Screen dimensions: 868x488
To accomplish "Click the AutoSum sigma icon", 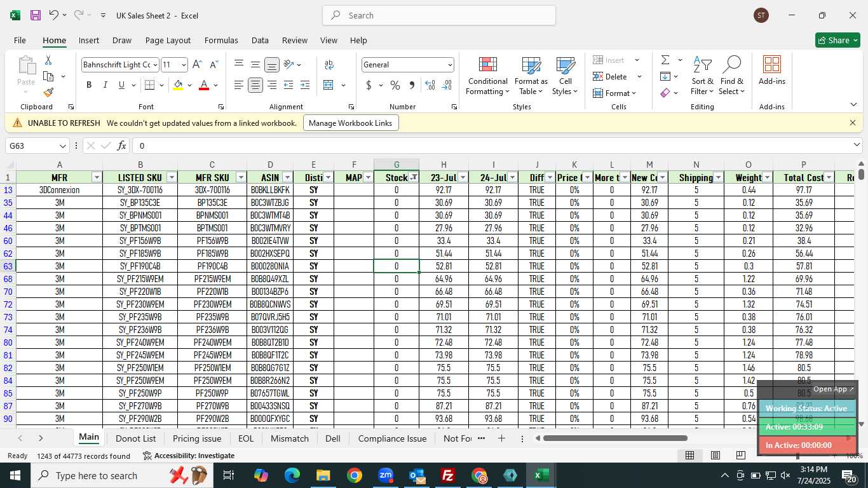I will [665, 60].
